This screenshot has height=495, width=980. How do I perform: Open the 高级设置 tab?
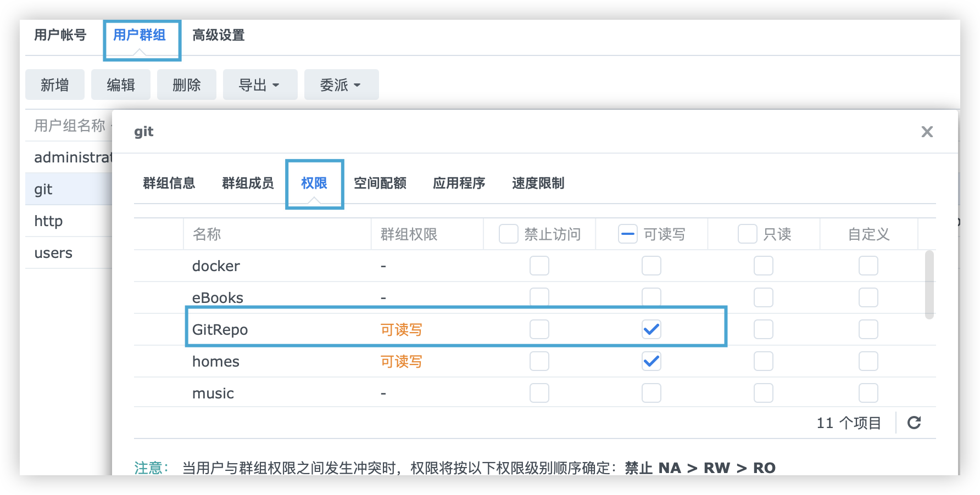point(218,35)
